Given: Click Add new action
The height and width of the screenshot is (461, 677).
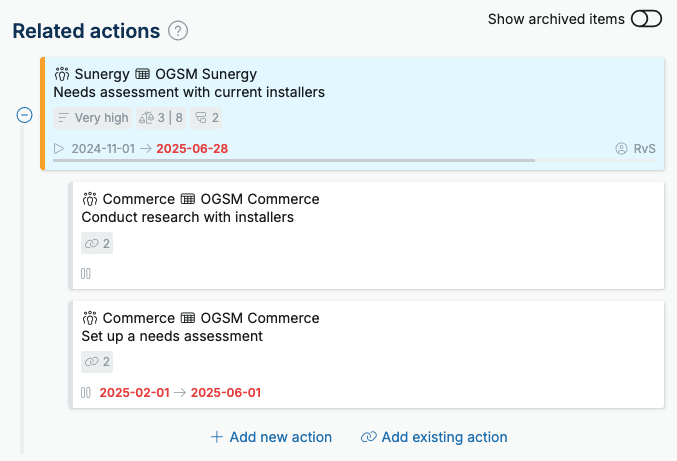Looking at the screenshot, I should pos(271,437).
